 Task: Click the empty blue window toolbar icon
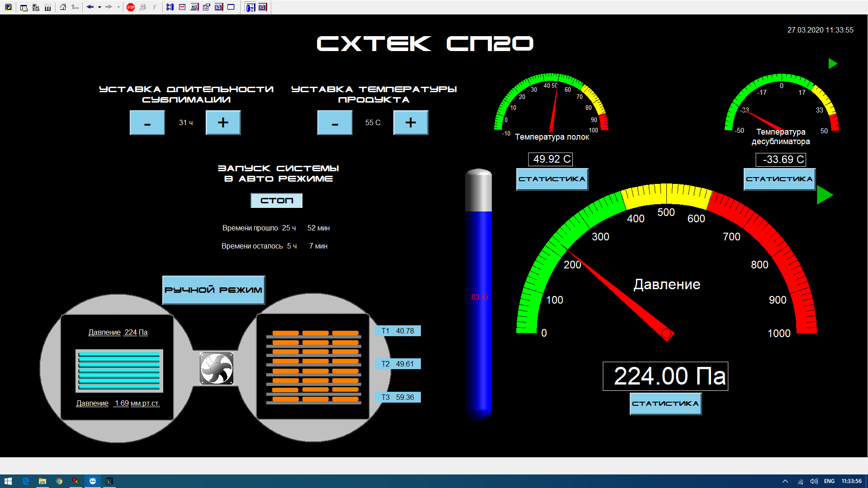[x=231, y=7]
